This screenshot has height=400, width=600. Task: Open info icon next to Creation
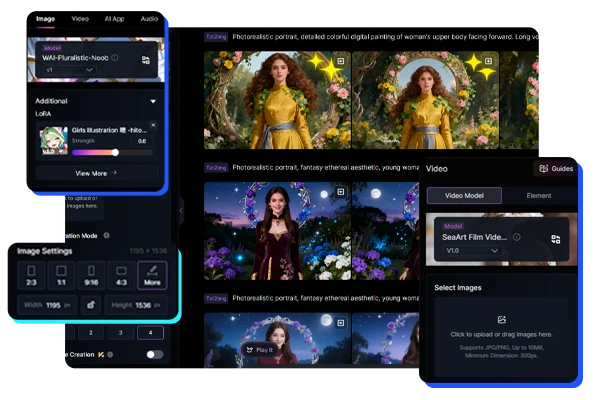coord(110,354)
